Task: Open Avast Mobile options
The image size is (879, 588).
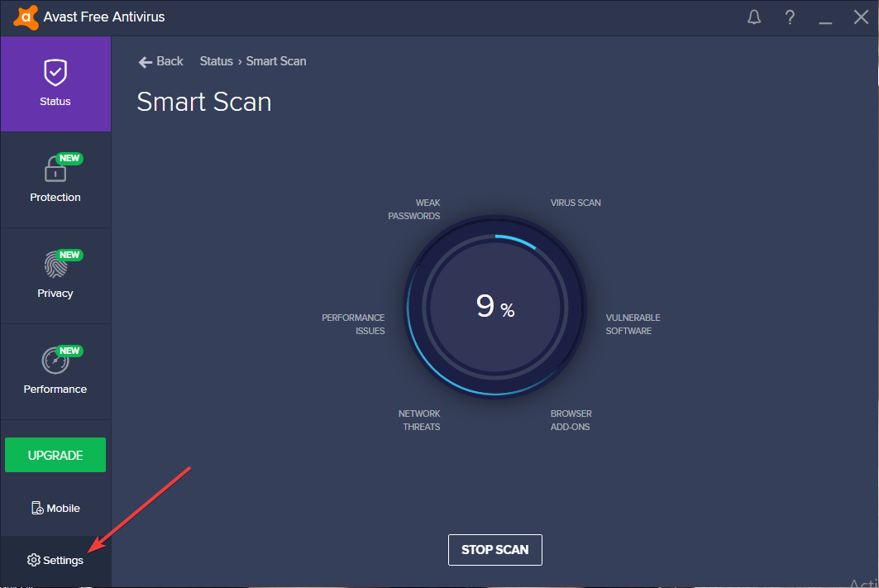Action: coord(55,508)
